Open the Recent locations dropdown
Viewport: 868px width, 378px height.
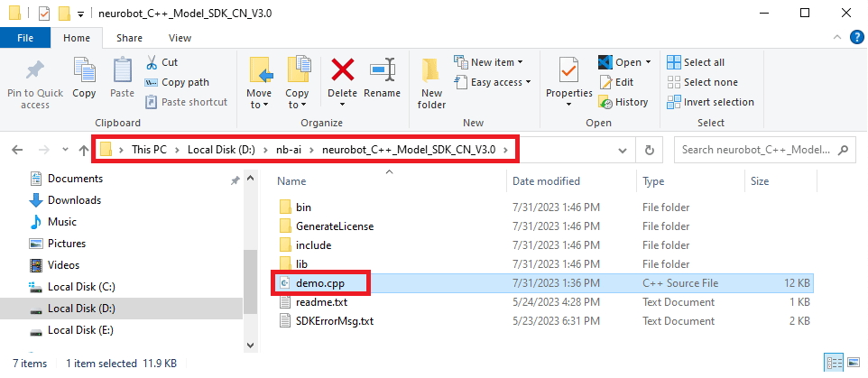66,150
